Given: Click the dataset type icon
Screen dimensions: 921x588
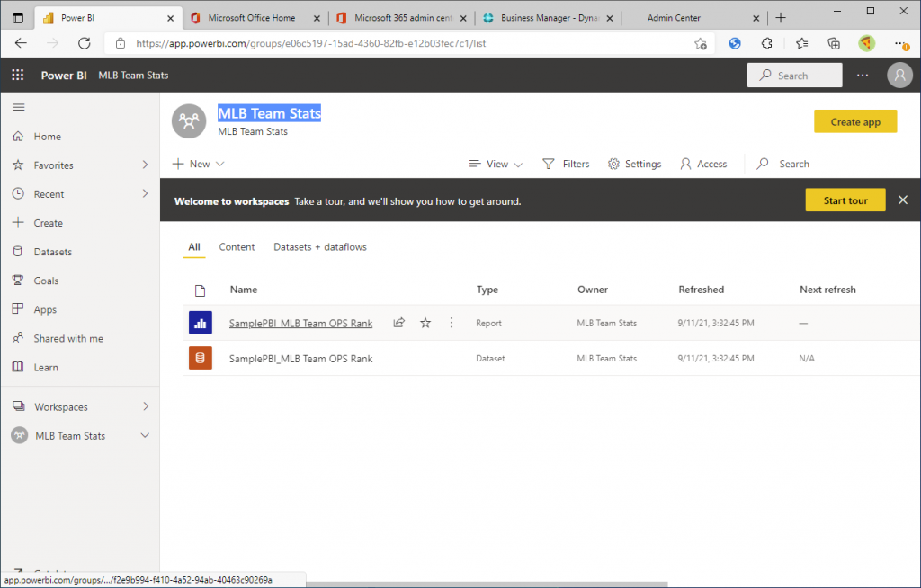Looking at the screenshot, I should (201, 358).
